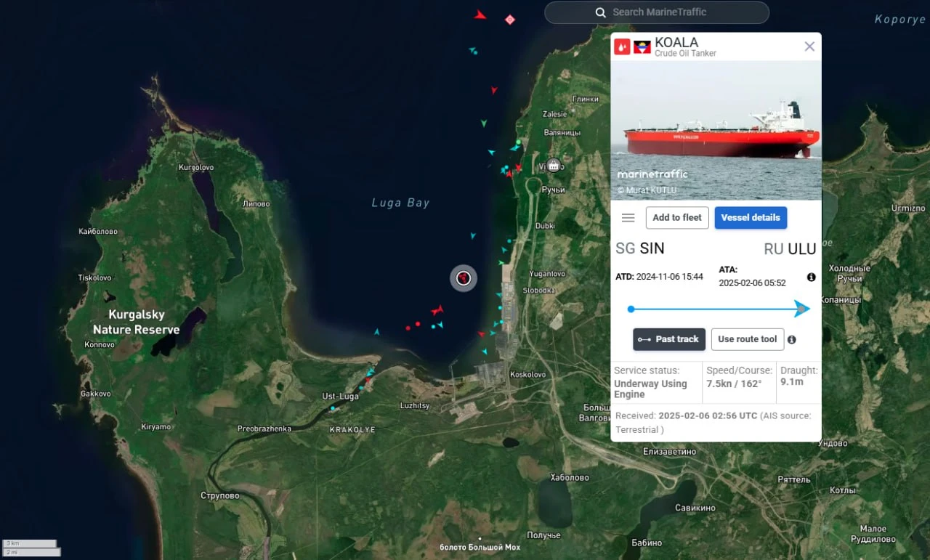Click the red tanker type icon in header
The height and width of the screenshot is (560, 930).
pos(622,47)
